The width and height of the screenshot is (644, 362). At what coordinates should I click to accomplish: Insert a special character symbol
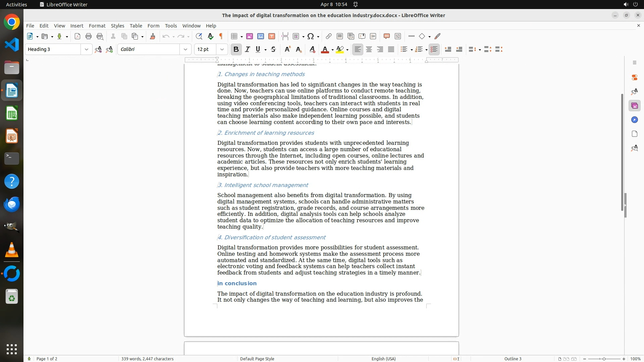311,37
